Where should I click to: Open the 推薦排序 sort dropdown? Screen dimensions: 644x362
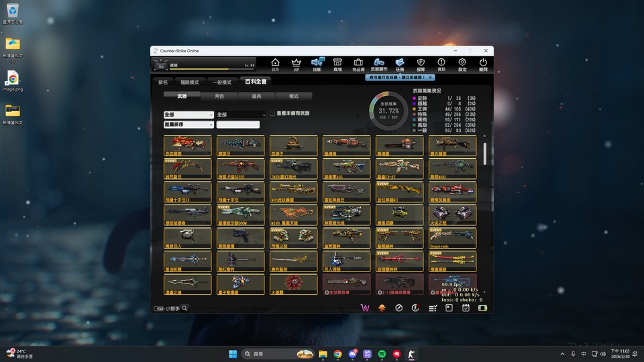point(189,125)
